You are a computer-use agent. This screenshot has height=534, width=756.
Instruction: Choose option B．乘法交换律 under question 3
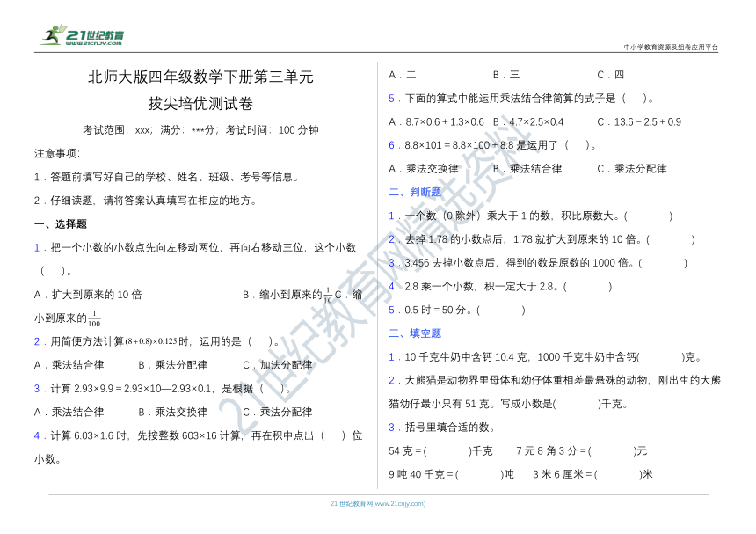point(173,412)
